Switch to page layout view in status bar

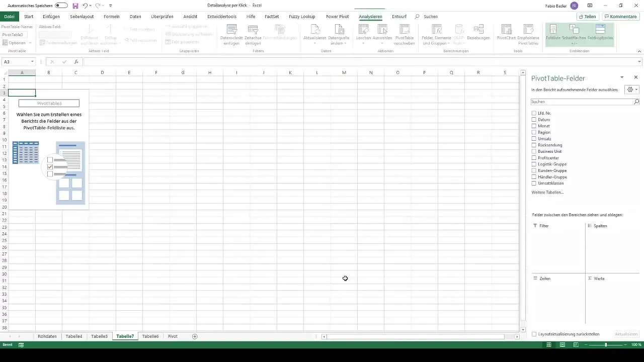point(562,345)
